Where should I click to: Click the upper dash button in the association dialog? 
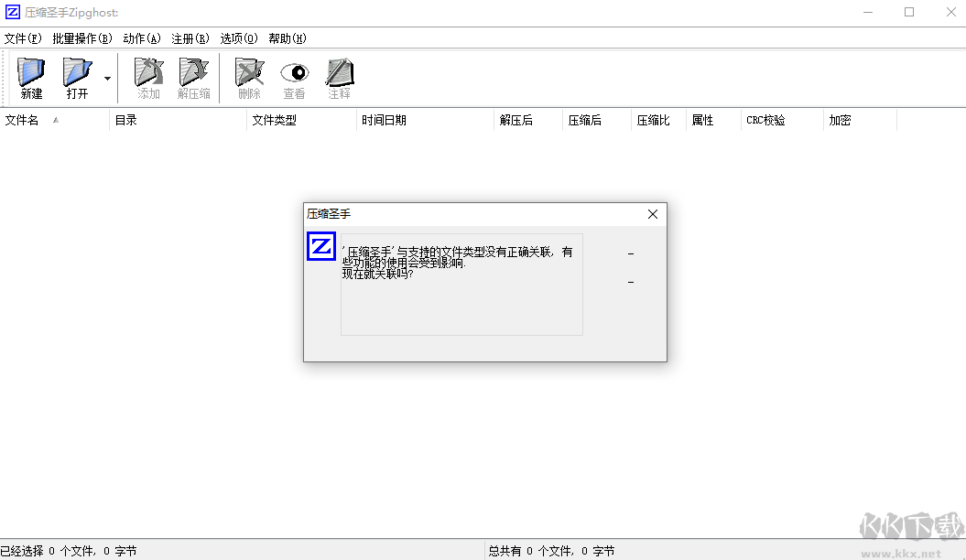tap(630, 253)
